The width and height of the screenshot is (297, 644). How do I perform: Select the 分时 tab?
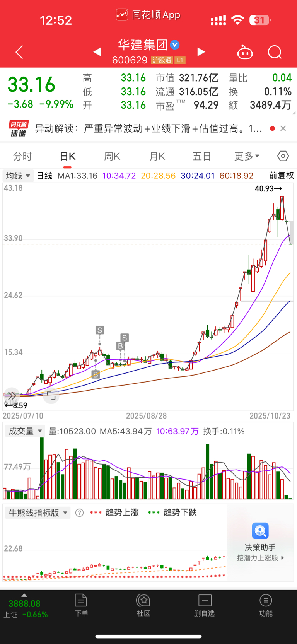click(22, 156)
